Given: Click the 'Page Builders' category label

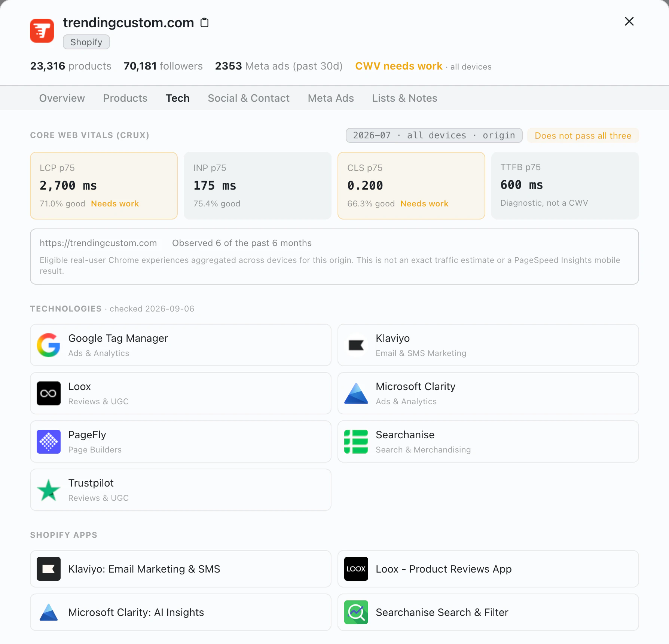Looking at the screenshot, I should point(95,450).
